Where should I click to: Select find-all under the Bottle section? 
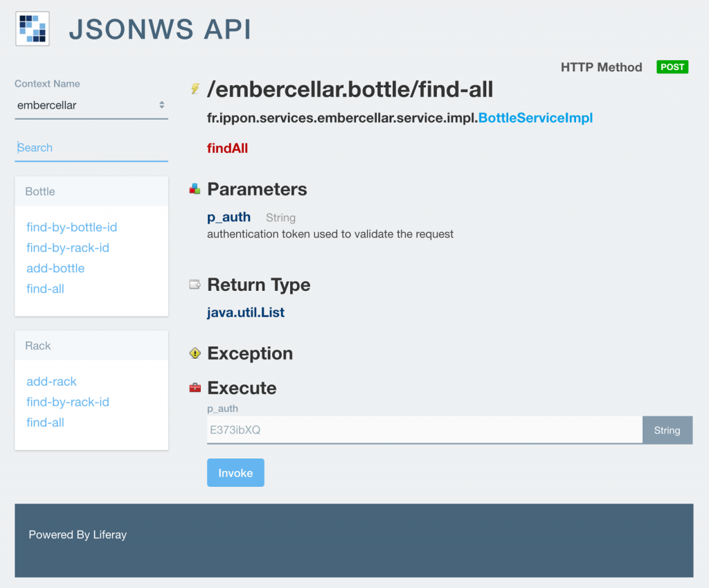point(45,289)
